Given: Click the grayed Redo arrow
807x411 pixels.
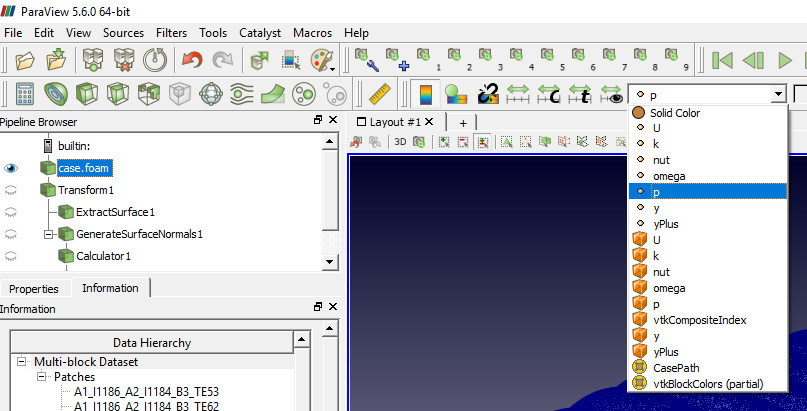Looking at the screenshot, I should pyautogui.click(x=222, y=61).
